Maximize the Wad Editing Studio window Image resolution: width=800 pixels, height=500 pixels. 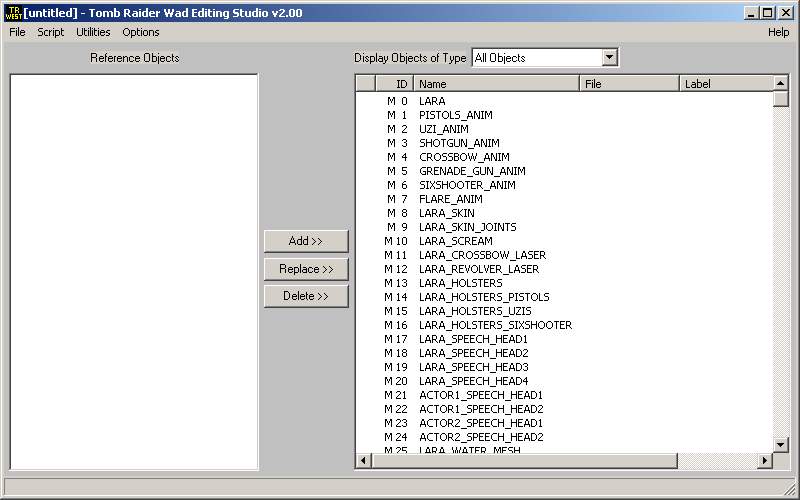pos(767,13)
